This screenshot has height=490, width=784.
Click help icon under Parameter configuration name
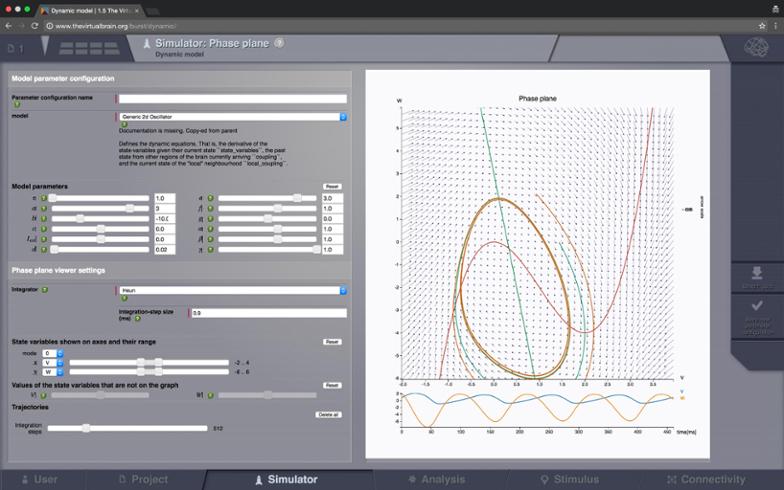click(16, 104)
